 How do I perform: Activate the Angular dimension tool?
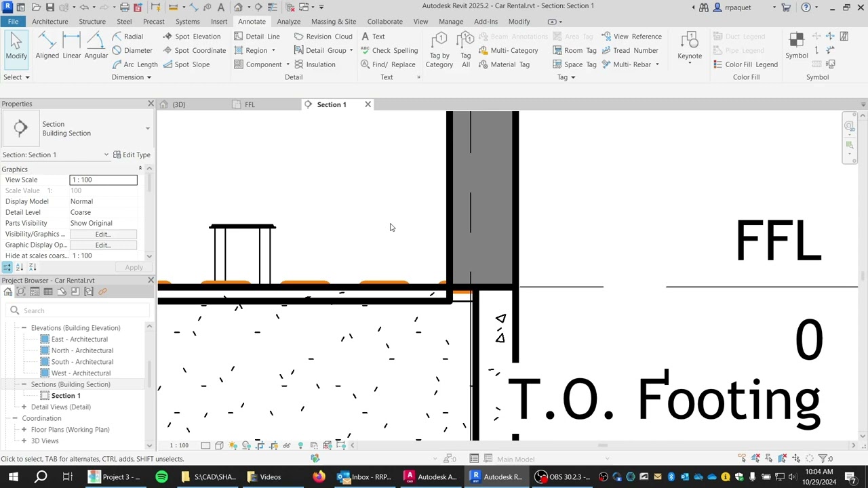coord(96,46)
